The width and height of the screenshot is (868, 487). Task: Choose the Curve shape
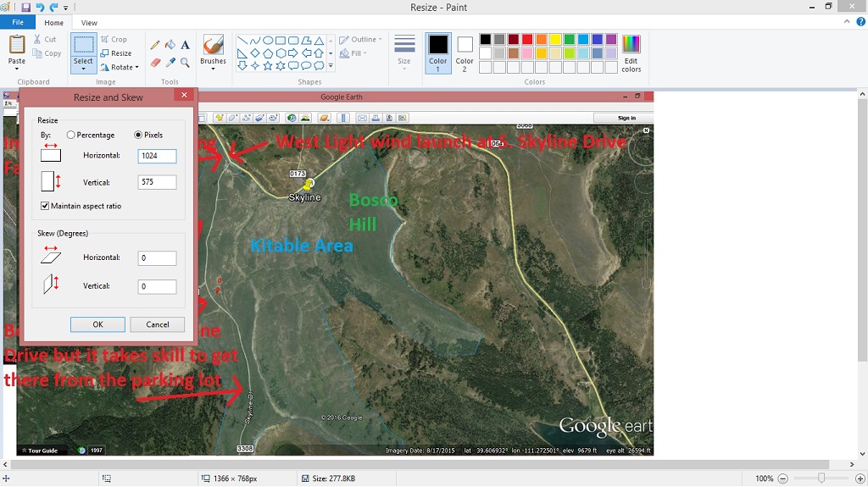coord(254,41)
